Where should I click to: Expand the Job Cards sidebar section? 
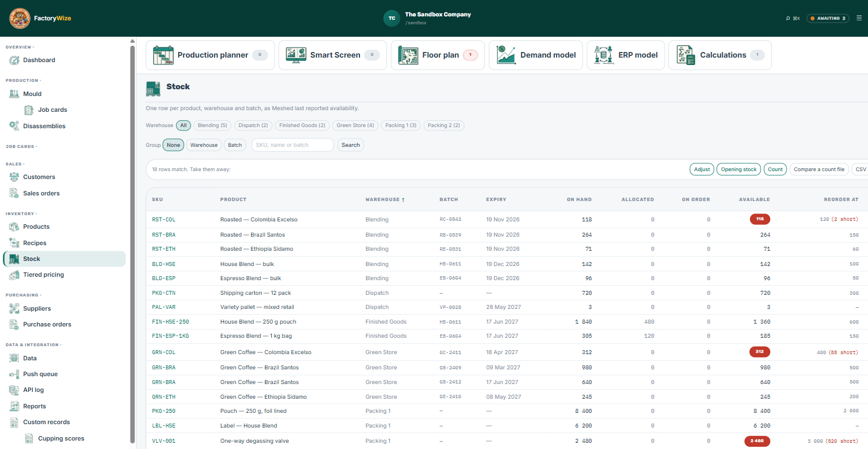[21, 146]
